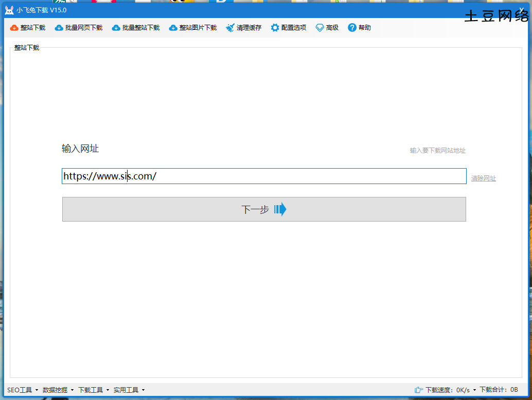Screen dimensions: 532x400
Task: Select 清理缓存 from the toolbar
Action: coord(243,27)
